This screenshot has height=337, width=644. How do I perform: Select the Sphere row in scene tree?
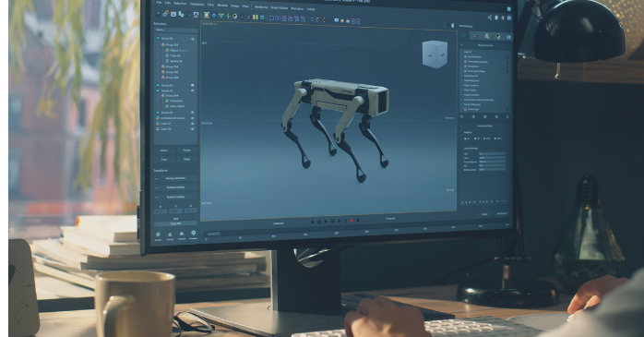173,61
